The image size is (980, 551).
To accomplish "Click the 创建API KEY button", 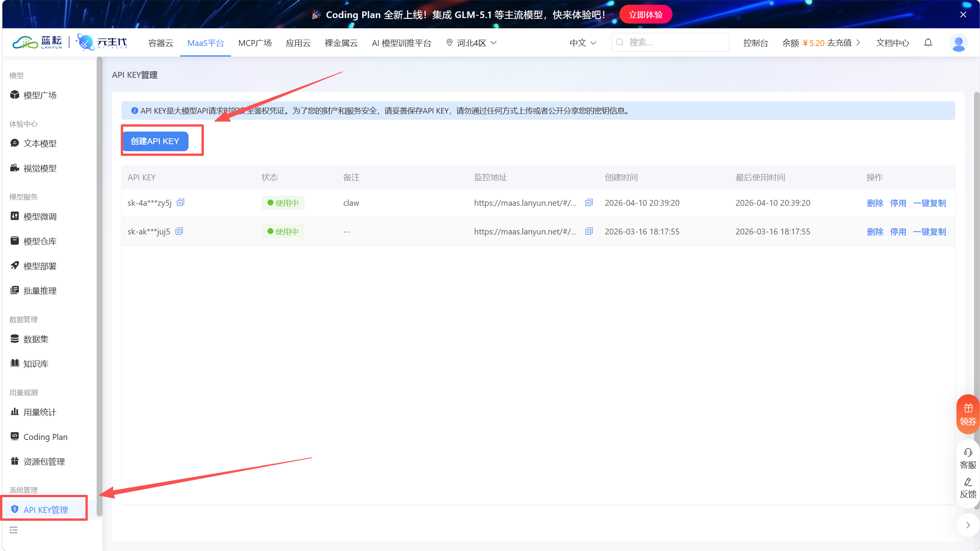I will click(155, 141).
